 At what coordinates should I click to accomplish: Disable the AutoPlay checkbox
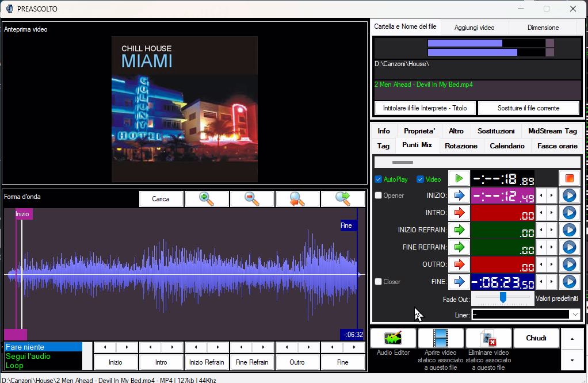point(379,179)
